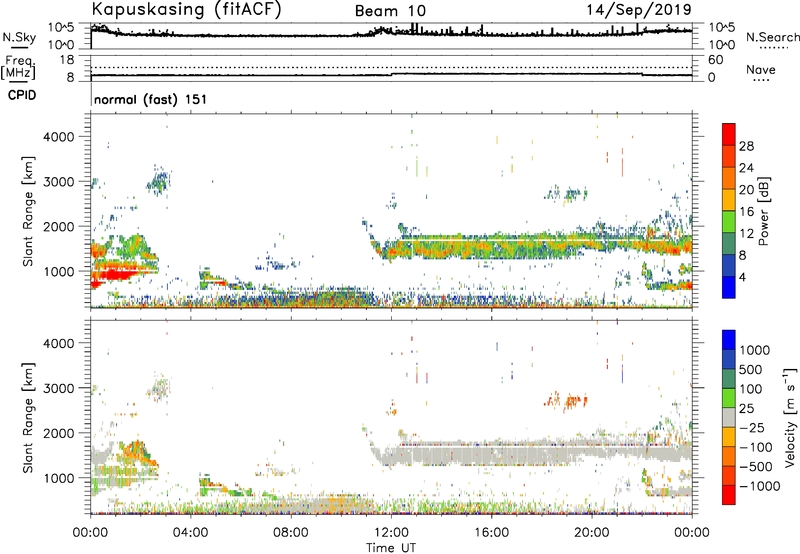
Task: Click the 1000 tick on velocity colorbar
Action: click(x=755, y=350)
